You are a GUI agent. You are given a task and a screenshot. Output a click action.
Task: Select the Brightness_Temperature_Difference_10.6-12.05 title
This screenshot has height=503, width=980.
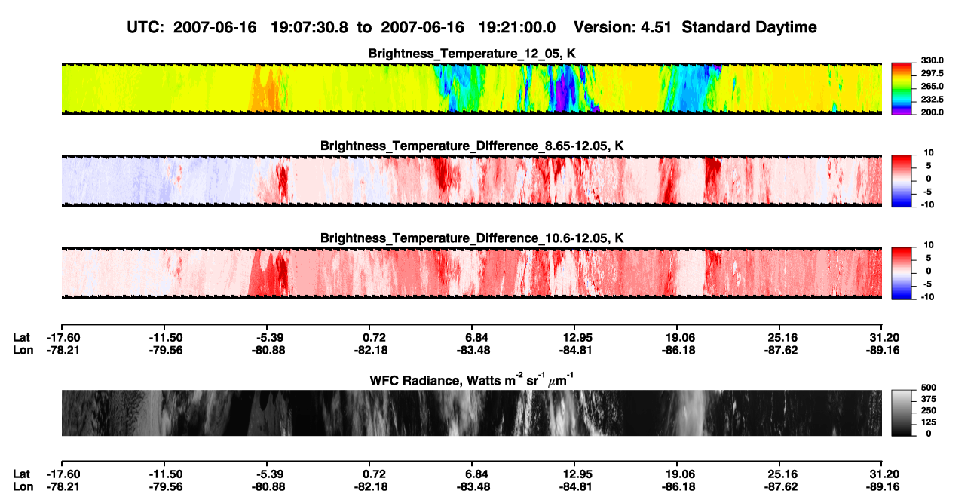tap(472, 238)
